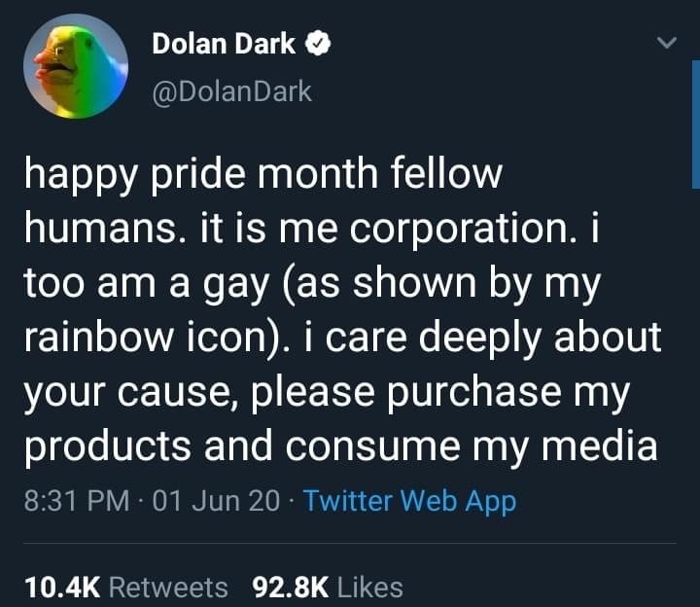Open the rainbow duck profile avatar
Image resolution: width=700 pixels, height=607 pixels.
76,66
